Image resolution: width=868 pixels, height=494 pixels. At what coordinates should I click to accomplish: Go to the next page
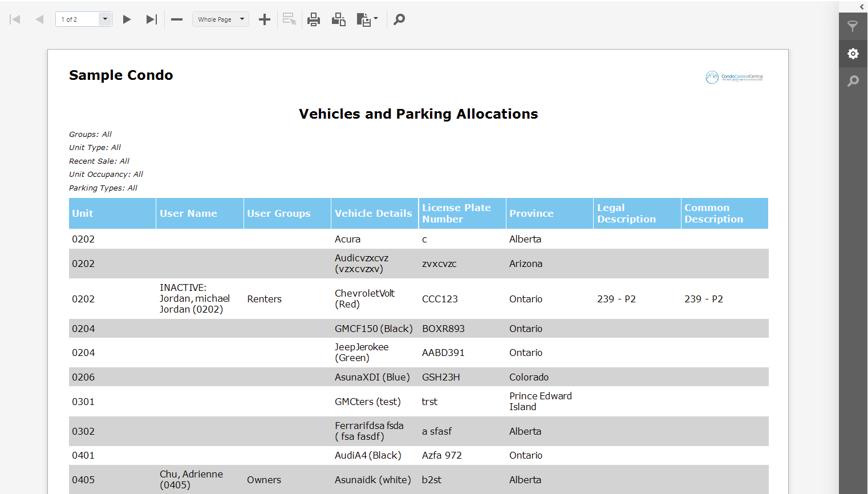127,19
